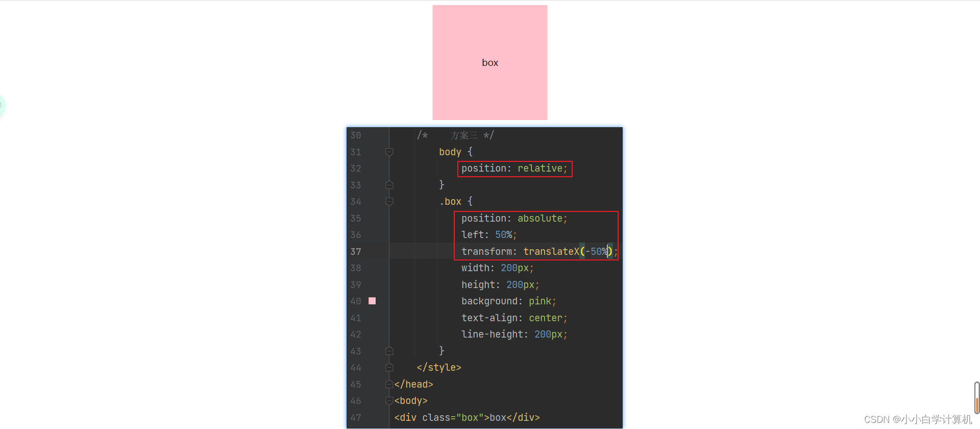Click the closing </head> tag
Image resolution: width=980 pixels, height=429 pixels.
pos(413,384)
